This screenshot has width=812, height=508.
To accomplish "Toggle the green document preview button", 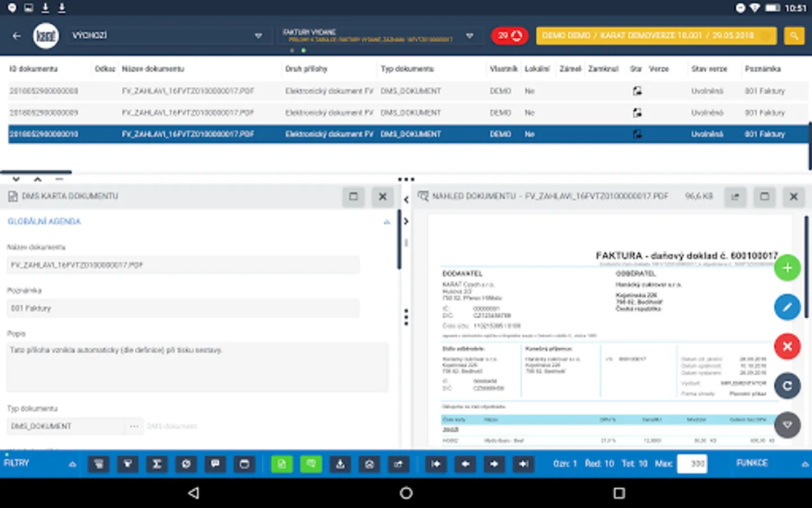I will click(283, 463).
